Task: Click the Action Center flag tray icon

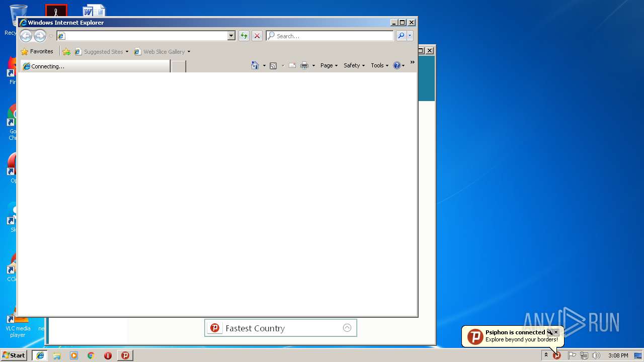Action: 572,355
